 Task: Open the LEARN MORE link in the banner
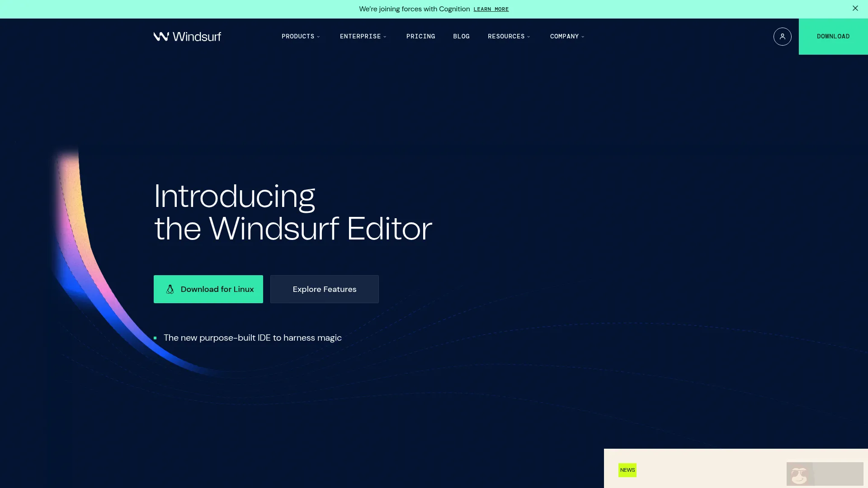[x=491, y=9]
